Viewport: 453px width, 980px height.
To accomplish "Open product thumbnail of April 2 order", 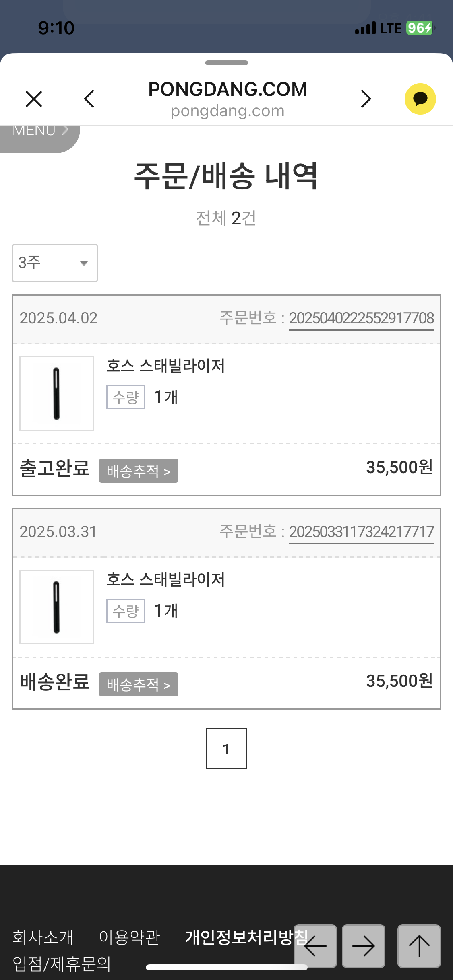I will tap(57, 393).
